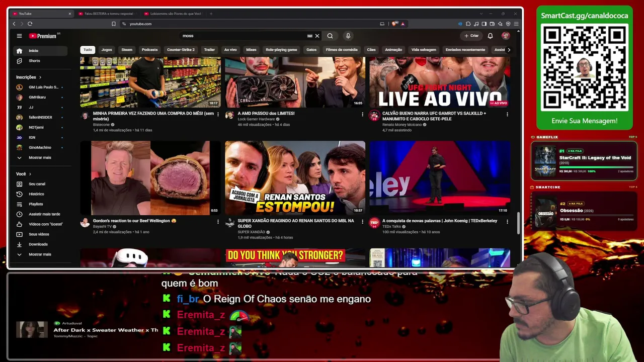Click the search field containing "moss"
Screen dimensions: 644x362
pos(244,36)
